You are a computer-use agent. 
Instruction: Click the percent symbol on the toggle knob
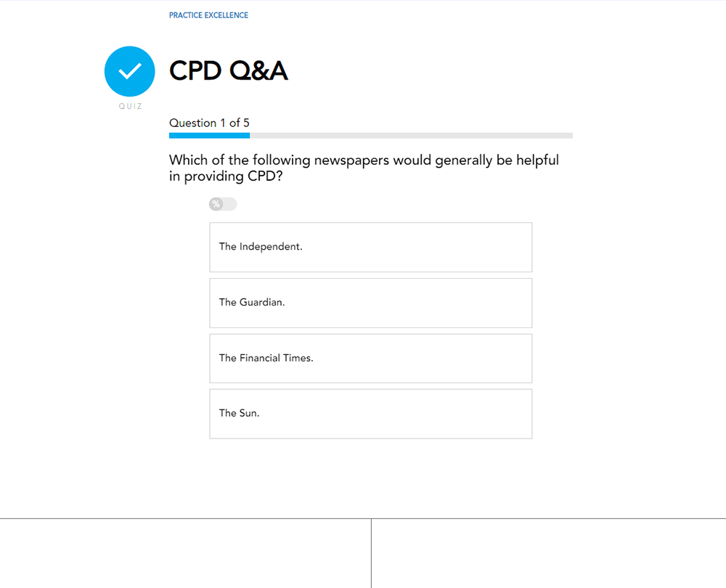pyautogui.click(x=216, y=204)
